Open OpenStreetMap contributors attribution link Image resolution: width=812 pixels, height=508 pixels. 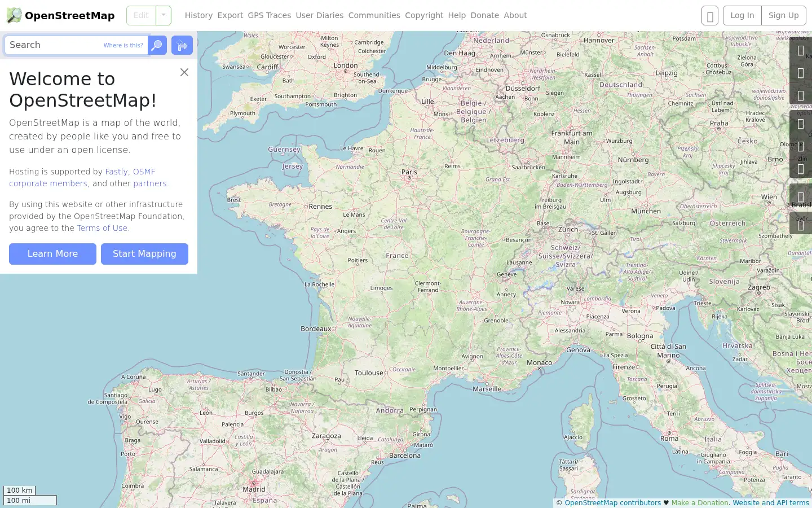(612, 502)
